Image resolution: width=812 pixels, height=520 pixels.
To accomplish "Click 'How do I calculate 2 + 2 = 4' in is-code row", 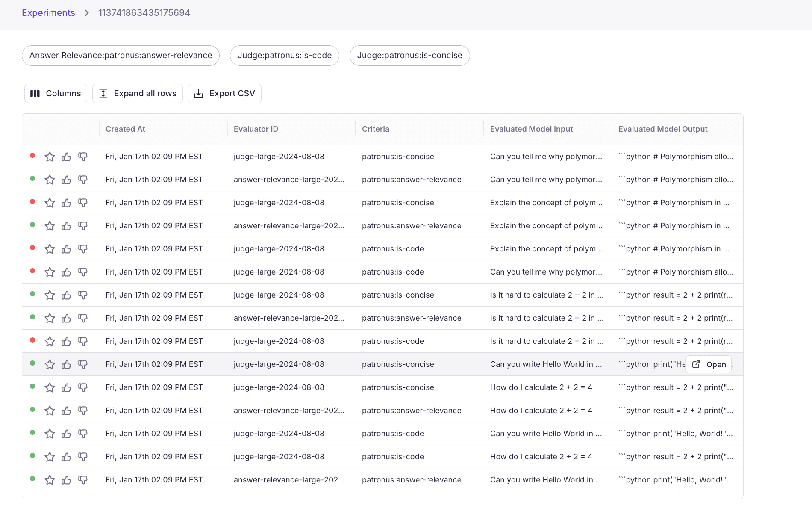I will tap(541, 457).
